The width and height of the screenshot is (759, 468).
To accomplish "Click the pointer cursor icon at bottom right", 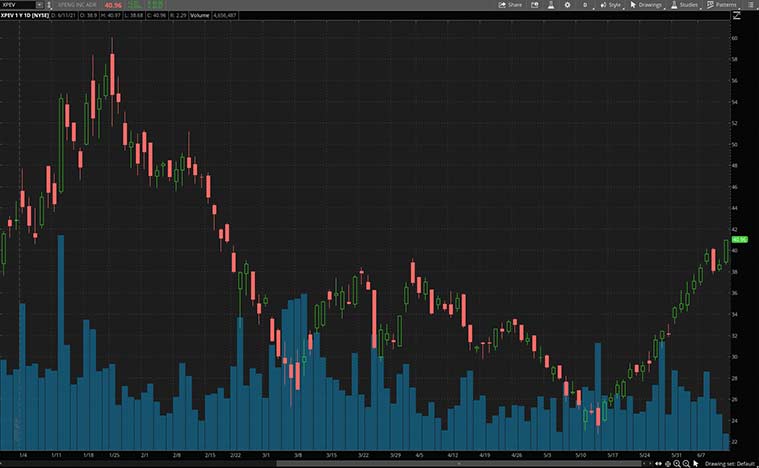I will click(696, 464).
